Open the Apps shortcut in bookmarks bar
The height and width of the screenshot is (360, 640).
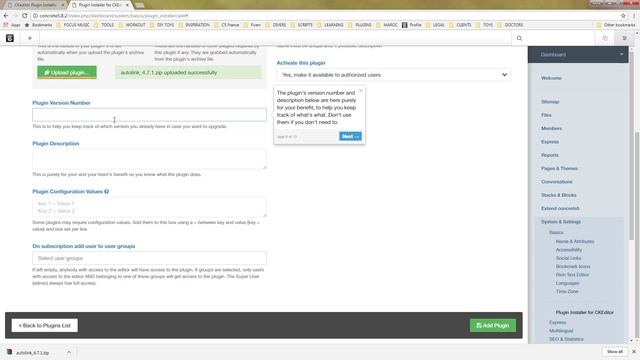pyautogui.click(x=11, y=25)
